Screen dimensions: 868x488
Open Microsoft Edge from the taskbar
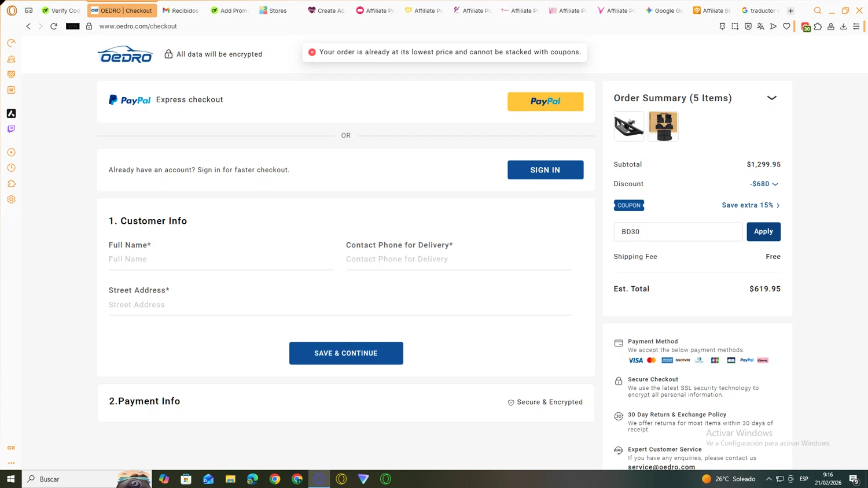point(252,479)
